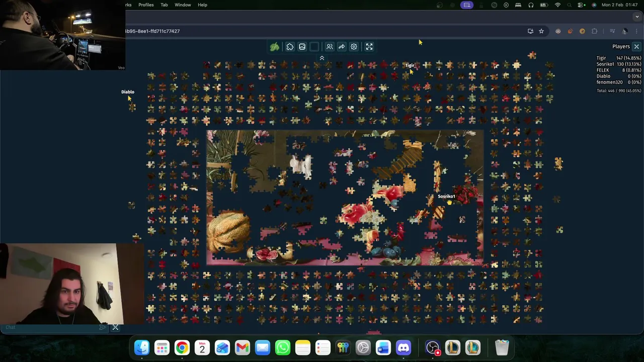Expand the Chrome tab search chevron

[x=637, y=17]
